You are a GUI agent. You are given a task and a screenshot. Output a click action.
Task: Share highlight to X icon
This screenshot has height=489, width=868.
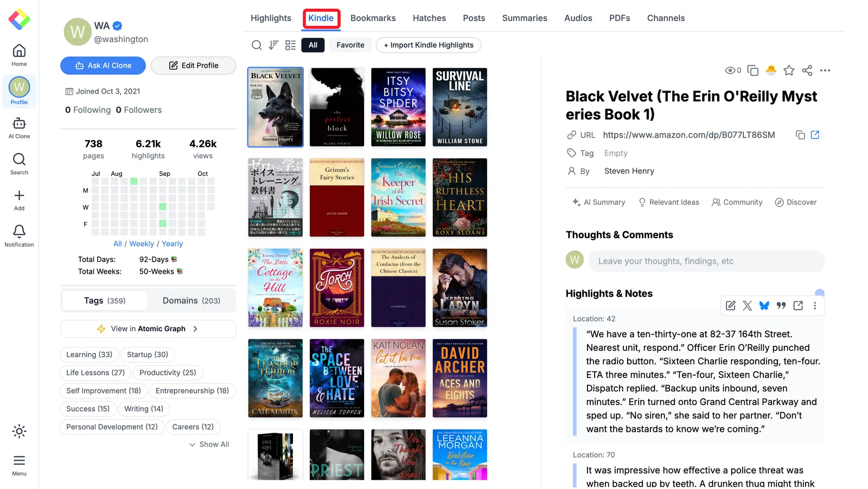(748, 306)
